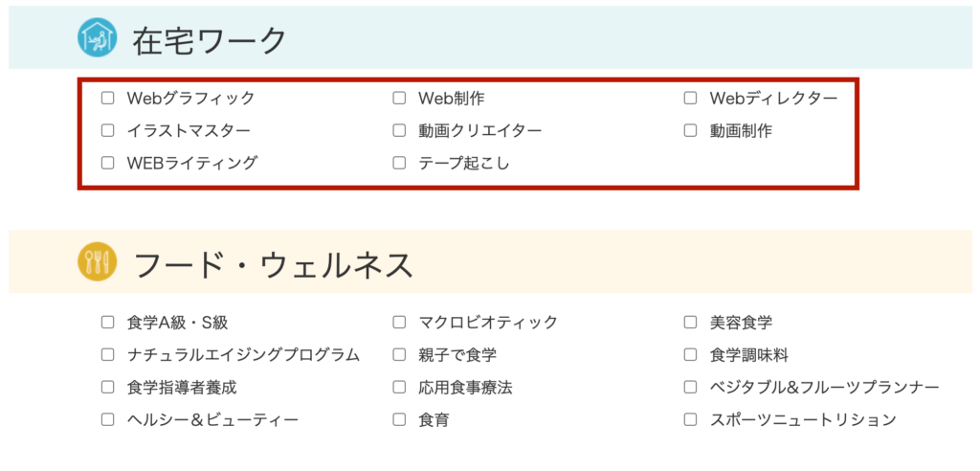Click the blue home-work icon beside 在宅ワーク
This screenshot has width=980, height=471.
coord(97,37)
